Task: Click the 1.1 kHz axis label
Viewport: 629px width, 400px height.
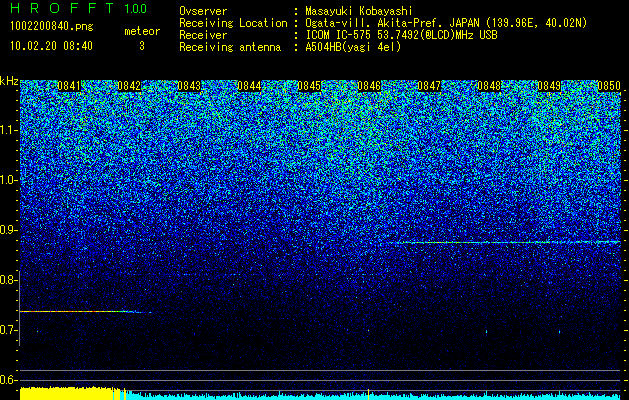Action: (8, 130)
